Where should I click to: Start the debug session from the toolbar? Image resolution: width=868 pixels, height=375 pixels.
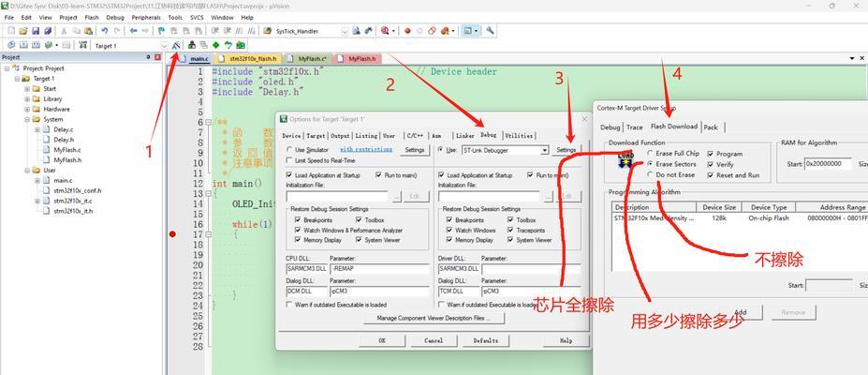tap(385, 31)
